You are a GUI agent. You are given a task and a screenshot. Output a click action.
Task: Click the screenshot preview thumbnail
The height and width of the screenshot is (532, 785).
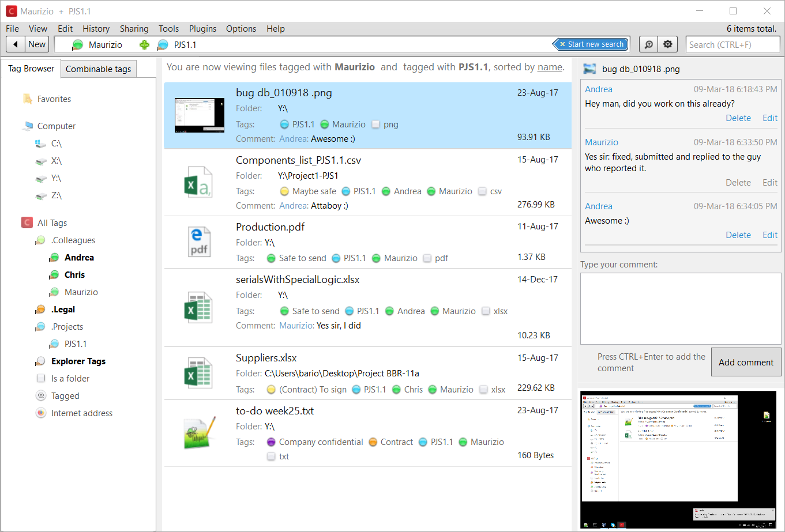point(679,460)
